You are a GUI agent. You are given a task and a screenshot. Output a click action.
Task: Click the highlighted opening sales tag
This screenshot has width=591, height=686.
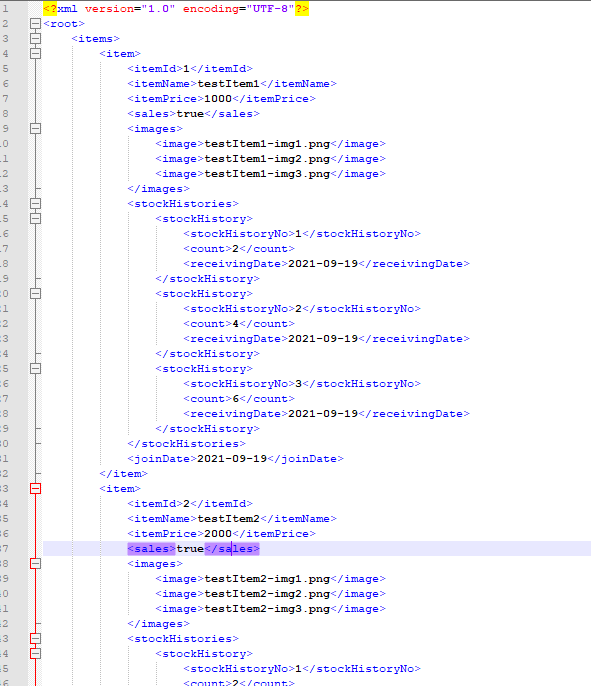151,549
